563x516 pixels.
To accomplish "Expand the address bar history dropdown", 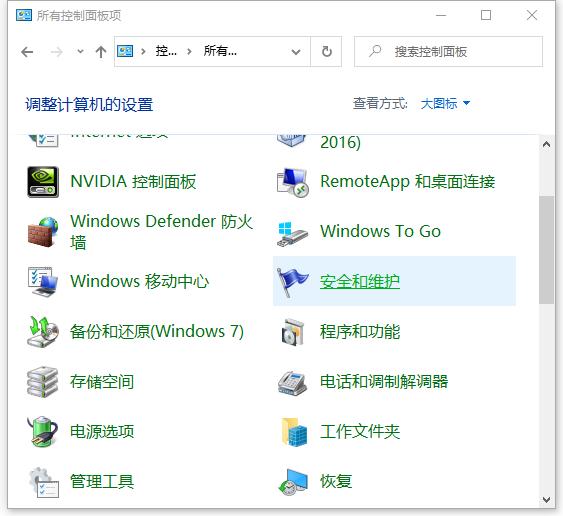I will (296, 52).
